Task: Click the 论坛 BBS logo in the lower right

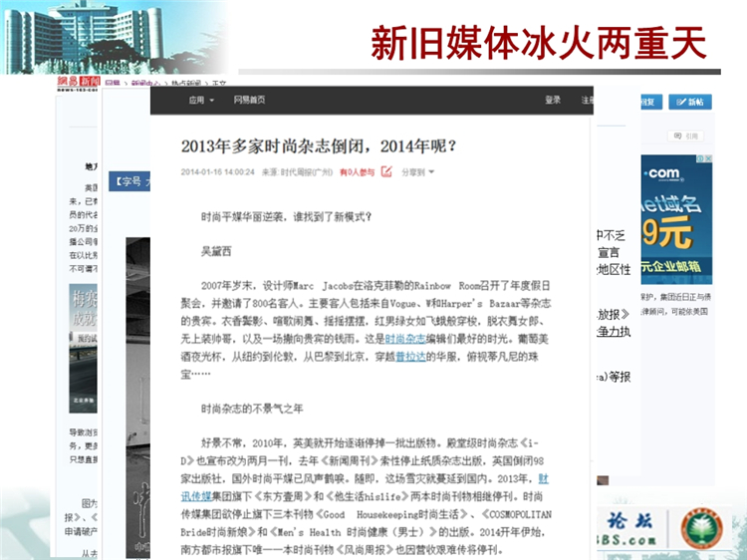Action: (x=628, y=528)
